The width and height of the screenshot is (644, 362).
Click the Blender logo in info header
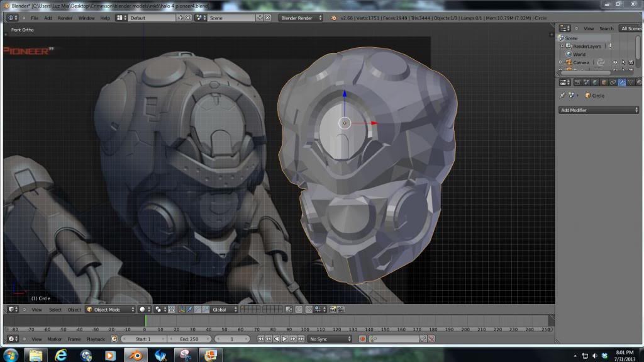tap(333, 18)
